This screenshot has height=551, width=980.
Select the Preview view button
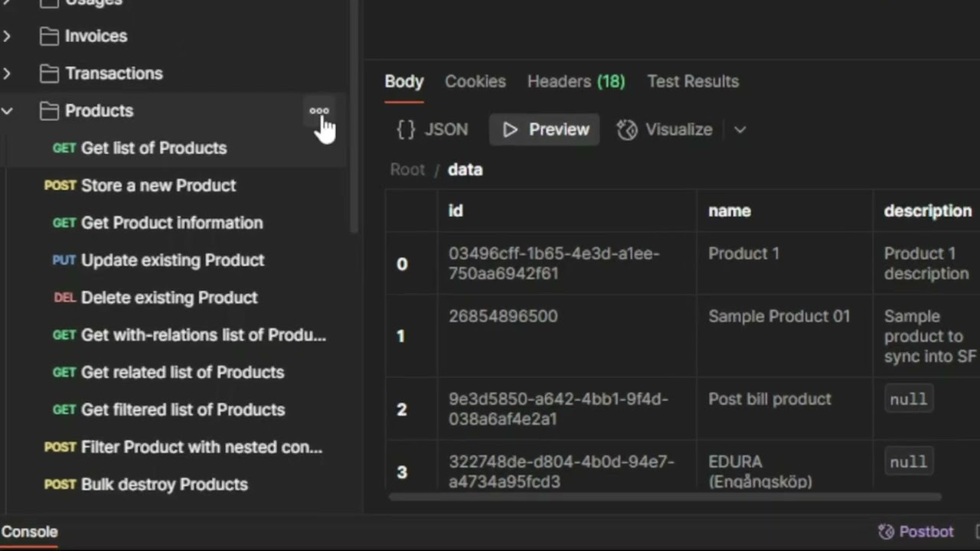coord(544,130)
